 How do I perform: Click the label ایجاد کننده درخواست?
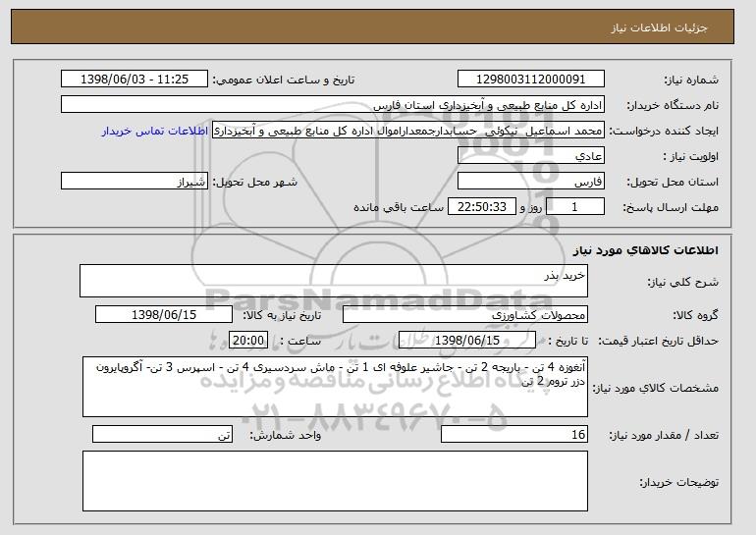(x=664, y=131)
